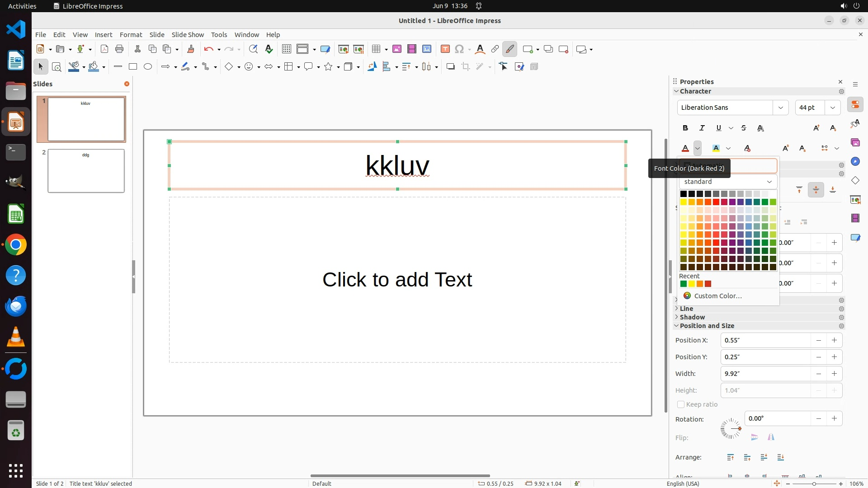868x488 pixels.
Task: Increase Position X with plus button
Action: [x=834, y=340]
